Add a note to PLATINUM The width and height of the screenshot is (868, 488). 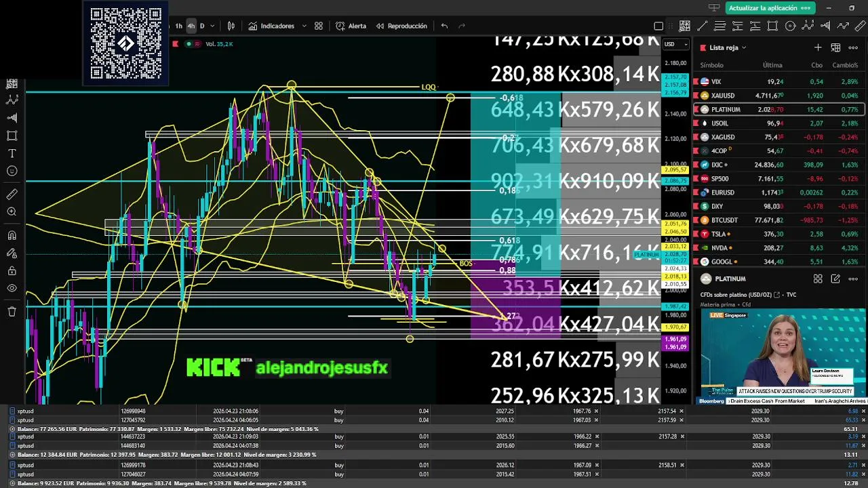tap(835, 279)
